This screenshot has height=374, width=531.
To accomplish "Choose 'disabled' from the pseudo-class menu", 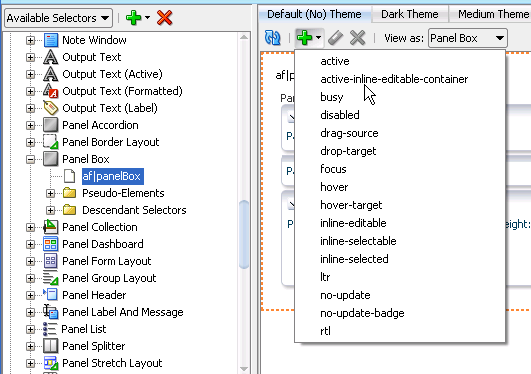I will click(x=400, y=115).
